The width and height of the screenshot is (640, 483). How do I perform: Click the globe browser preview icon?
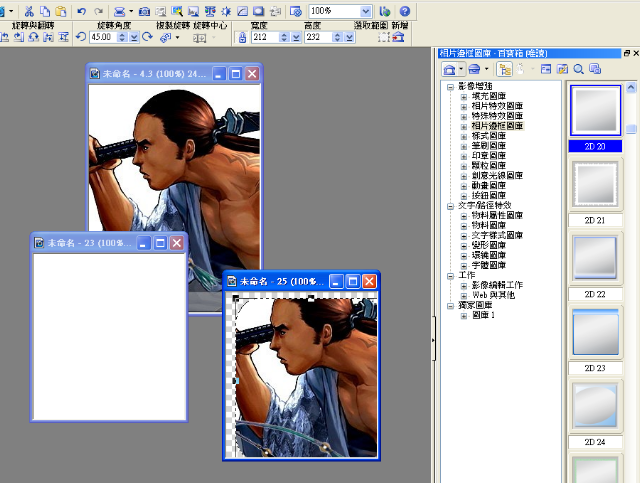tap(384, 11)
